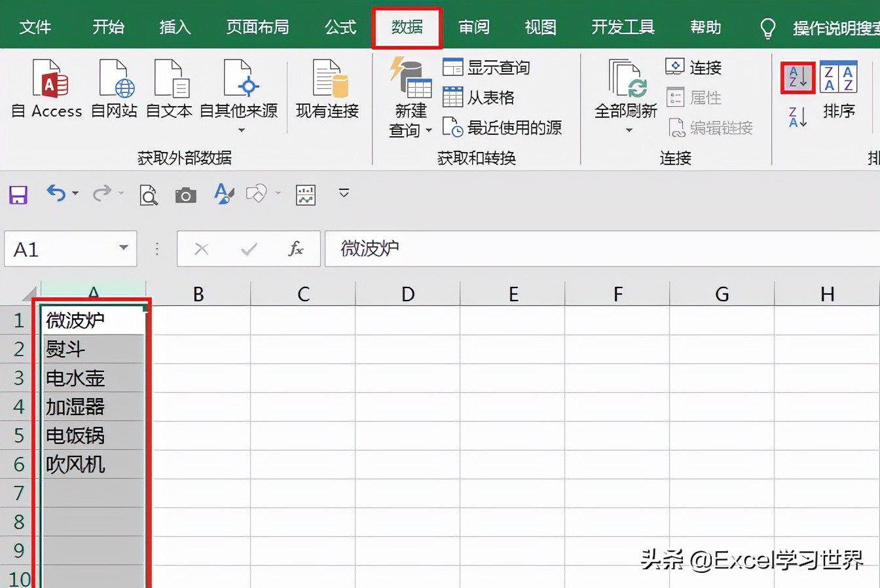Switch to the Home (开始) tab
Screen dimensions: 880x588
pos(108,27)
